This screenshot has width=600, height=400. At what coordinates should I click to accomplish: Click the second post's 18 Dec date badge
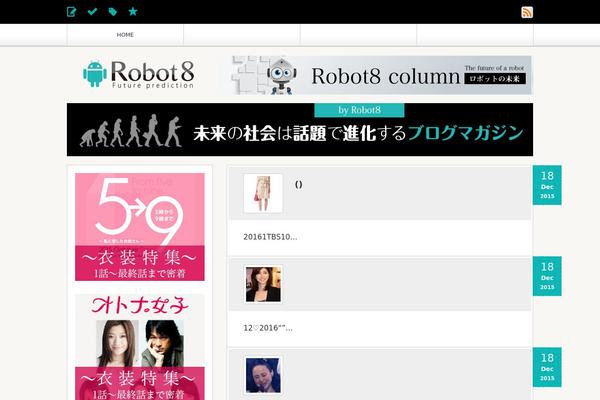point(547,276)
